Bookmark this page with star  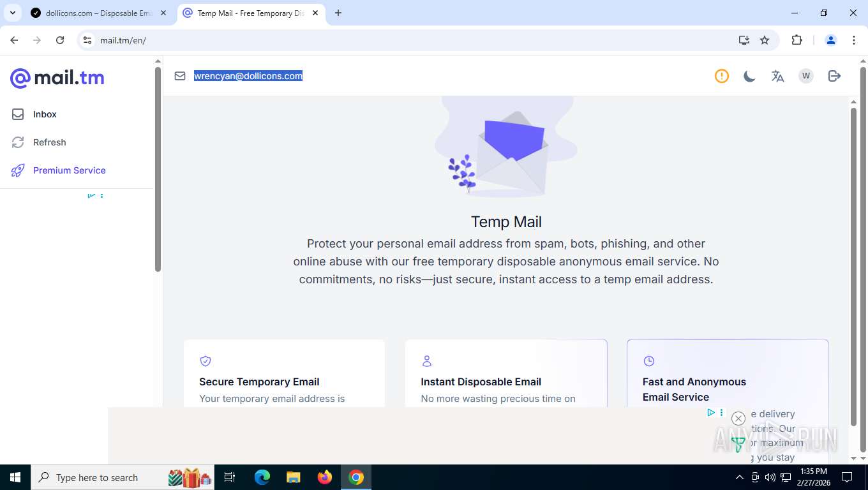pyautogui.click(x=765, y=40)
